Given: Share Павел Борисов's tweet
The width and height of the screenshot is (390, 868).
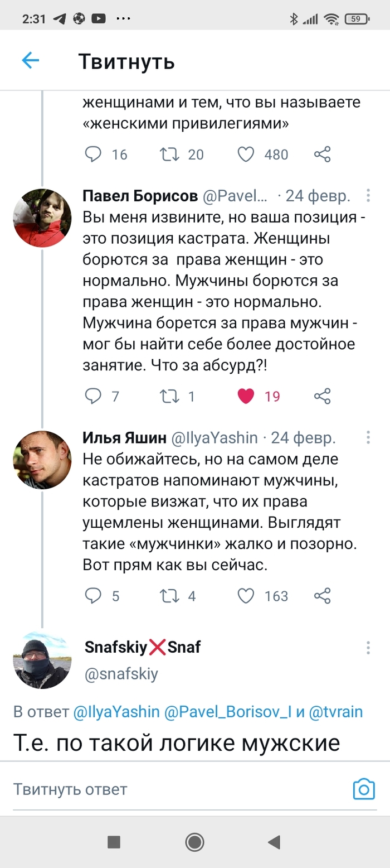Looking at the screenshot, I should click(323, 396).
